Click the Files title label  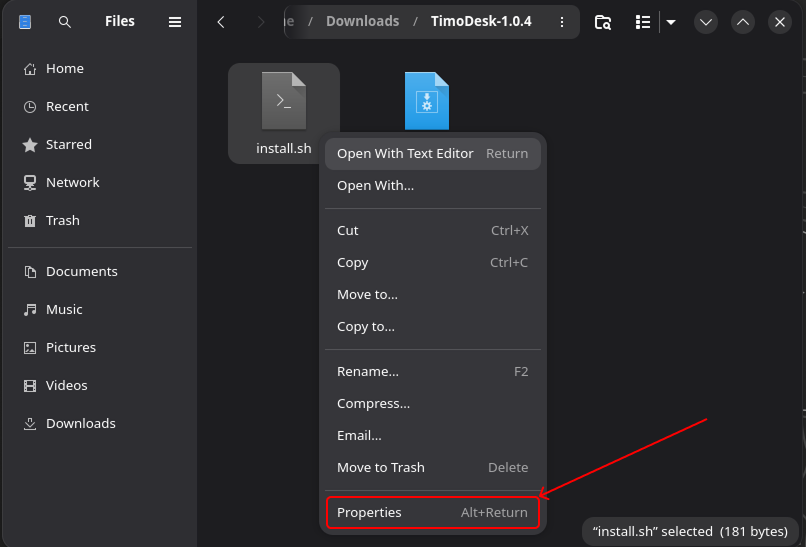pos(120,22)
